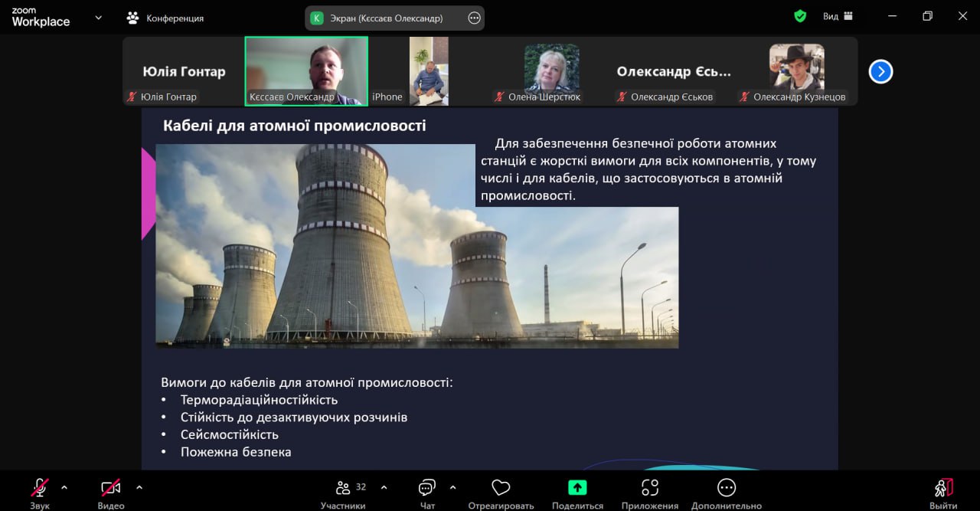Click the Выйти leave meeting icon
The width and height of the screenshot is (980, 511).
tap(942, 488)
